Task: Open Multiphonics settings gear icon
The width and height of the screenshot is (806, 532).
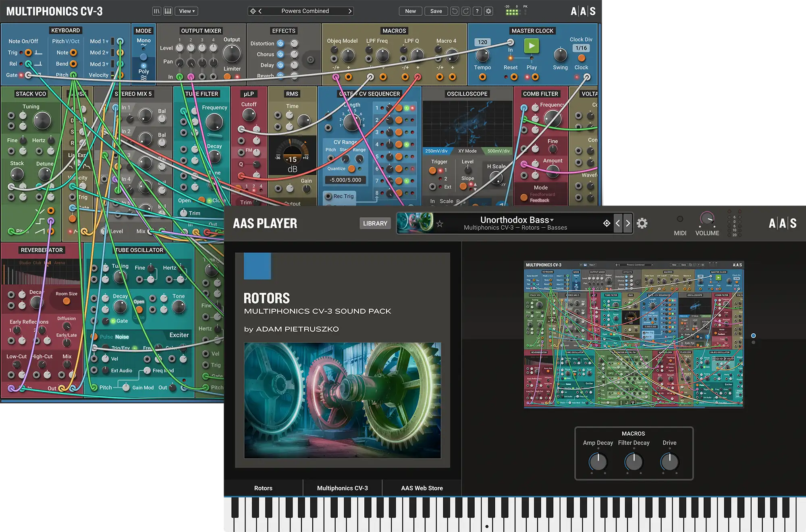Action: tap(488, 11)
